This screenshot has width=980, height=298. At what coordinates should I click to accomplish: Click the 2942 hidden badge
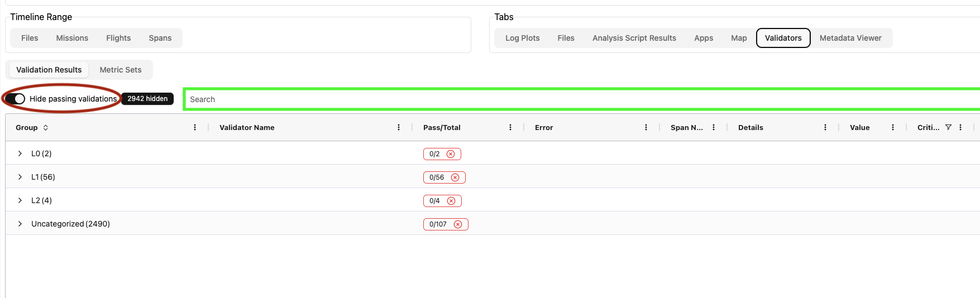pos(147,99)
